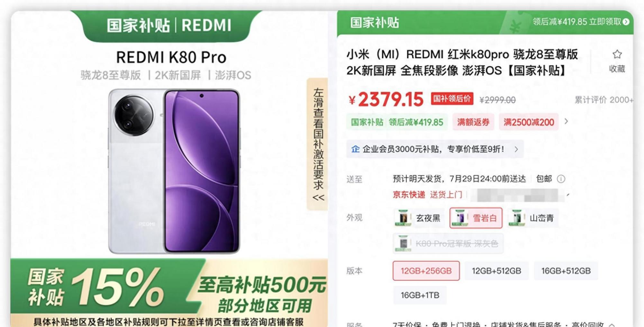The height and width of the screenshot is (327, 644).
Task: Click the 山峦青 color thumbnail icon
Action: (x=517, y=218)
